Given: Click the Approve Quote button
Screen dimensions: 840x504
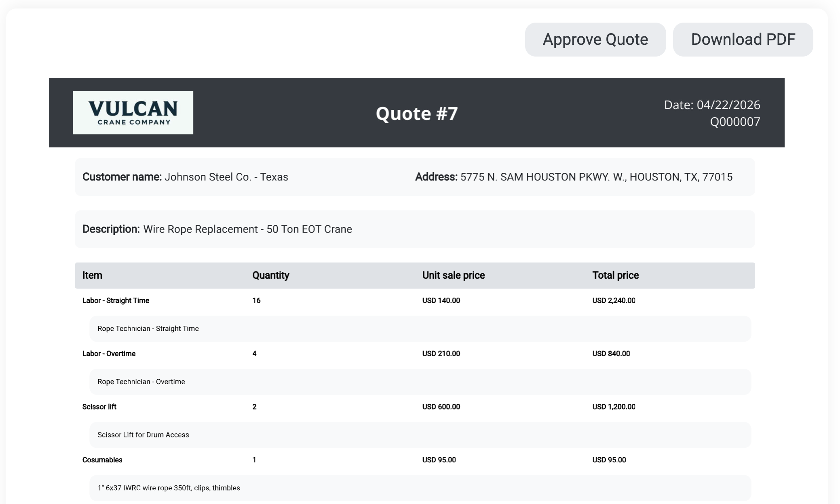Looking at the screenshot, I should coord(595,40).
